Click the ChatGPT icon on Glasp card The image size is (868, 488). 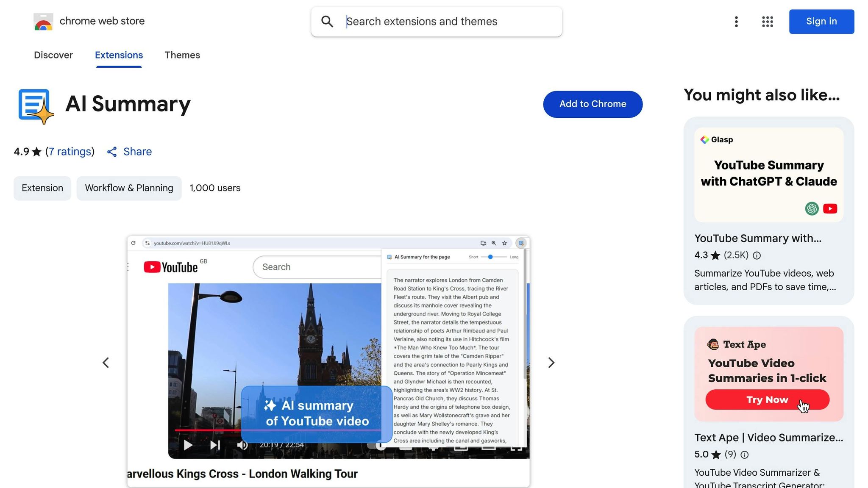point(812,208)
